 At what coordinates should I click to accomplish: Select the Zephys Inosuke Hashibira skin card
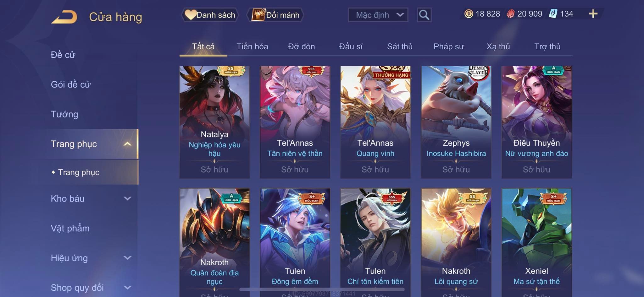tap(456, 122)
